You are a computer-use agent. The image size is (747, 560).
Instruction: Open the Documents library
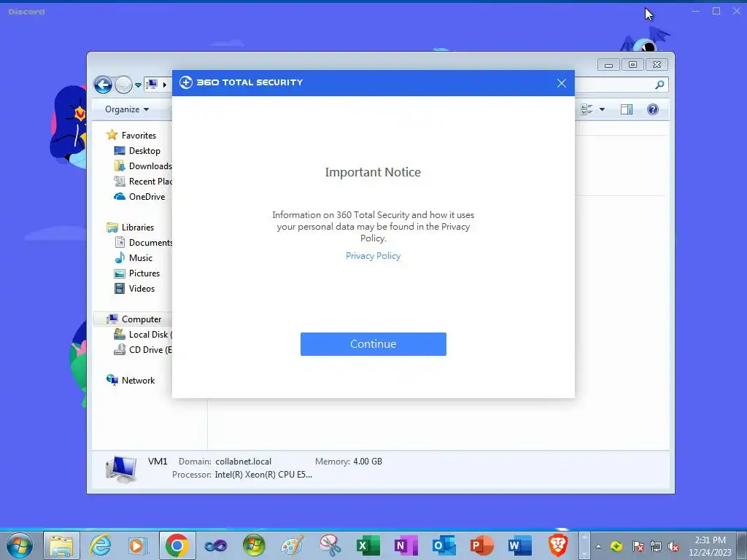pyautogui.click(x=143, y=242)
